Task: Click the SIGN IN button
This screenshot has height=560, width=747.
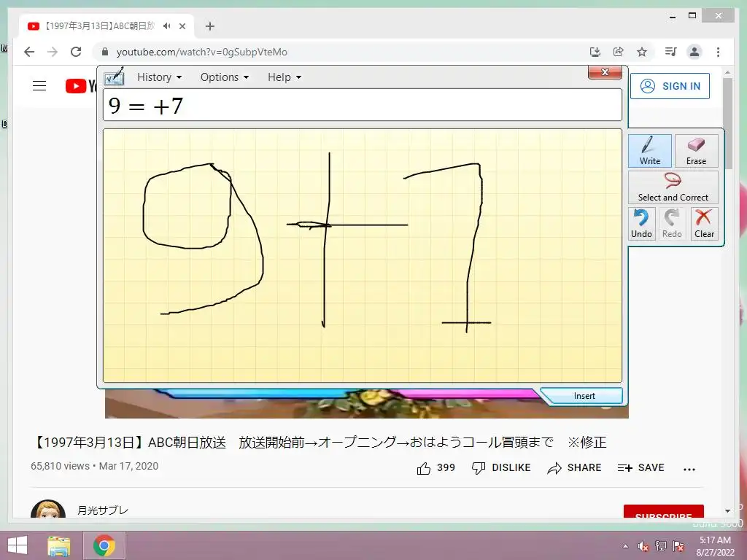Action: (x=670, y=86)
